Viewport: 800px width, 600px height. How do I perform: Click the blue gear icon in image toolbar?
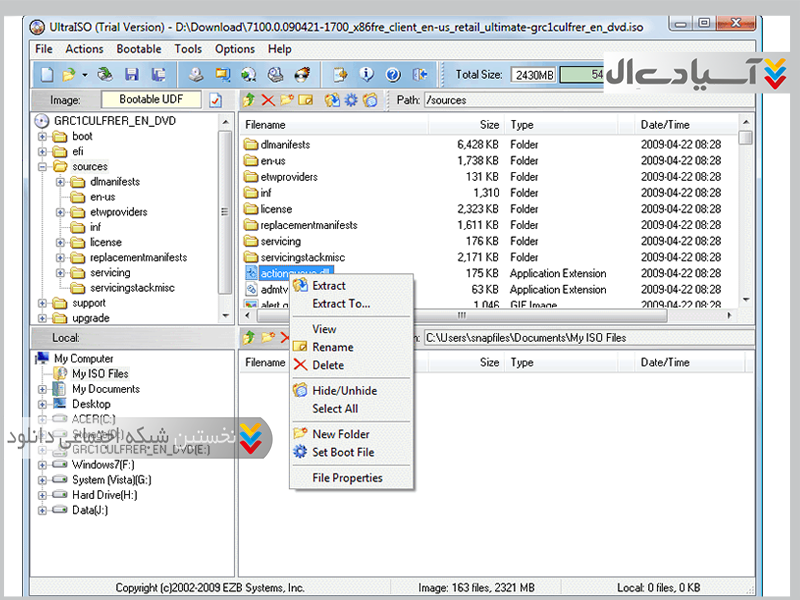point(351,100)
